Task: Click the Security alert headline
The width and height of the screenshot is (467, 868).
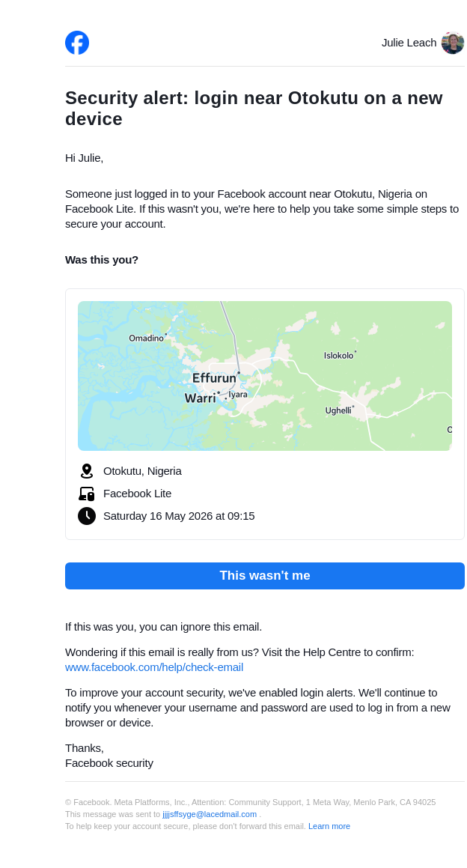Action: [254, 108]
